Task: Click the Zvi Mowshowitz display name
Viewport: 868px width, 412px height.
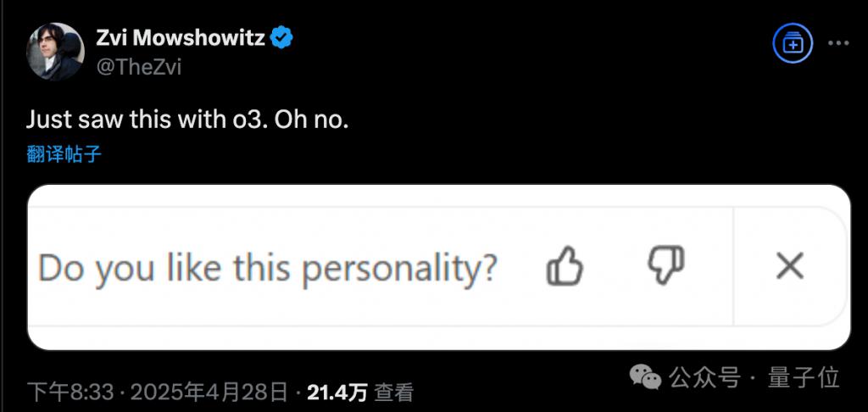Action: tap(181, 37)
